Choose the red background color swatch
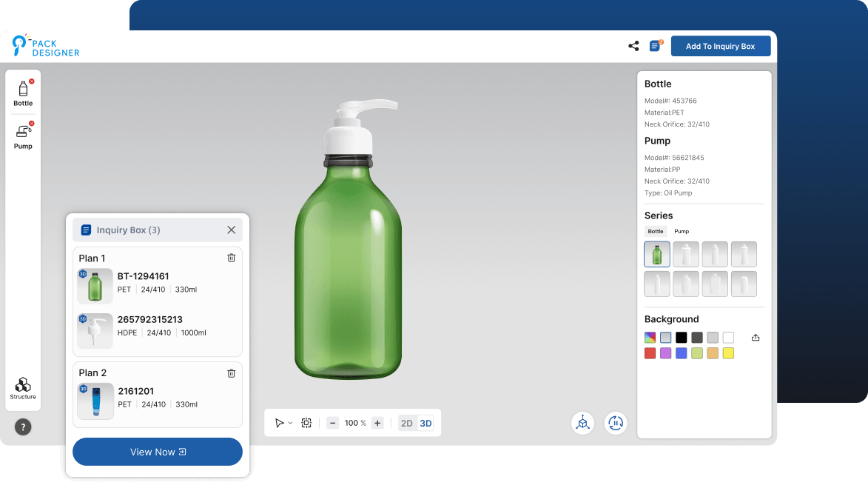Screen dimensions: 868x488 650,353
